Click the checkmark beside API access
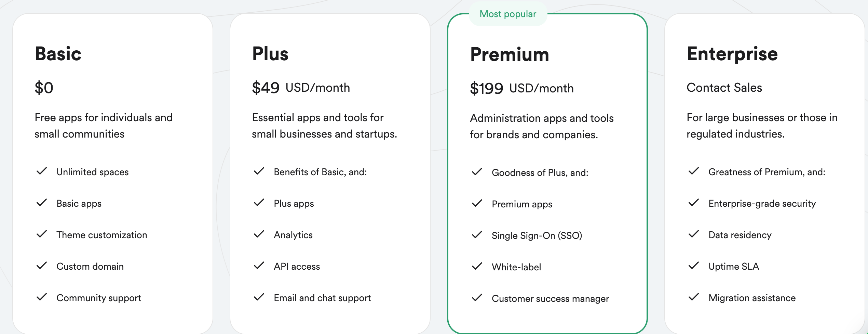This screenshot has height=334, width=868. click(259, 266)
